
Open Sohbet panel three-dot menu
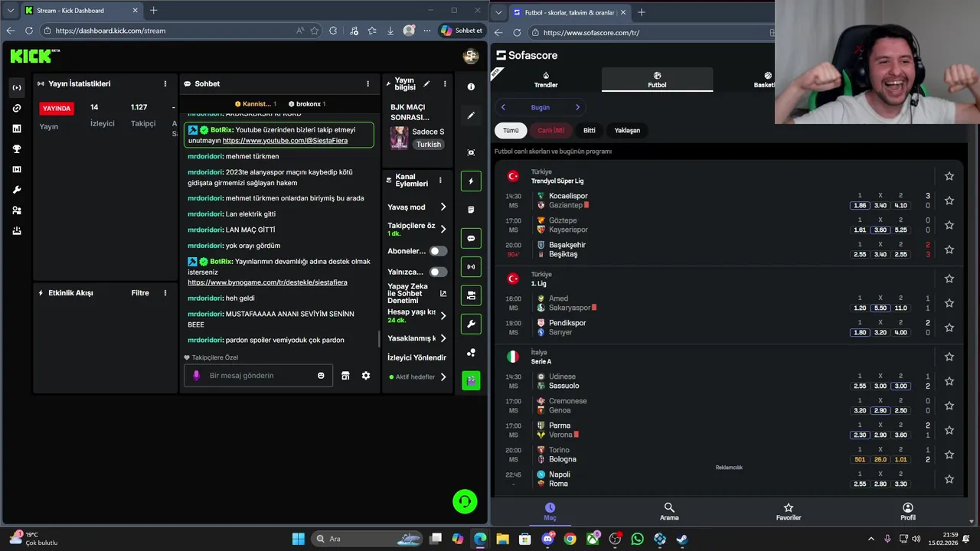click(x=367, y=83)
